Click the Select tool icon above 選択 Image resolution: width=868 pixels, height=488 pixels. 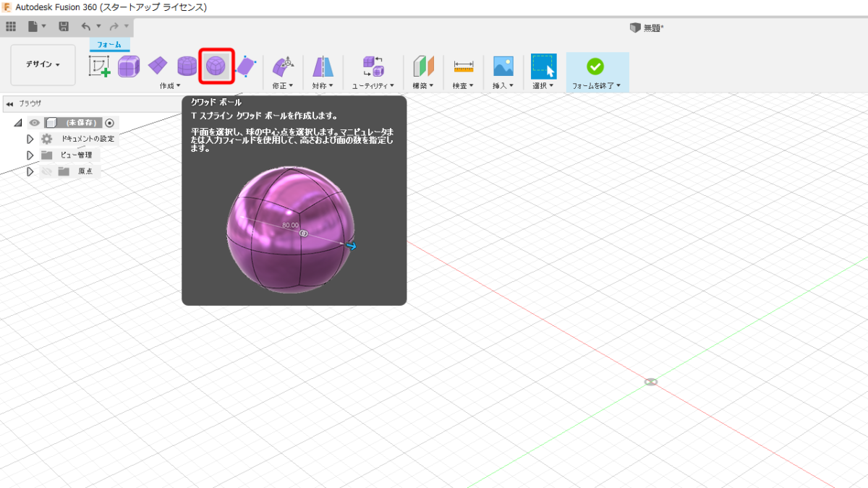pos(544,67)
